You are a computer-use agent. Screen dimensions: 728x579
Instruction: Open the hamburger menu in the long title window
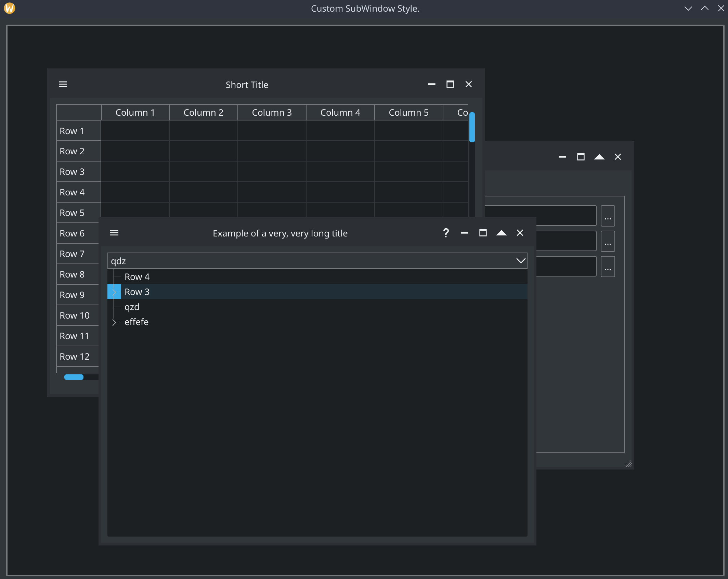click(114, 233)
